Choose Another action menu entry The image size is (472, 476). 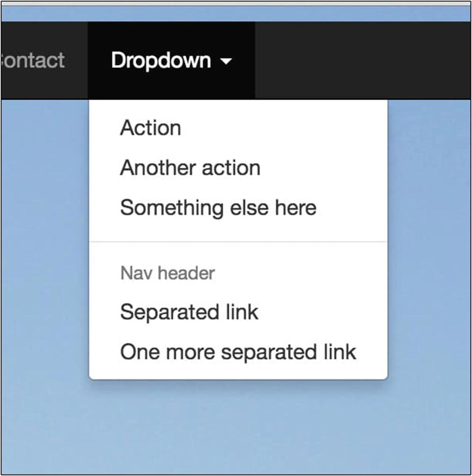pyautogui.click(x=190, y=168)
